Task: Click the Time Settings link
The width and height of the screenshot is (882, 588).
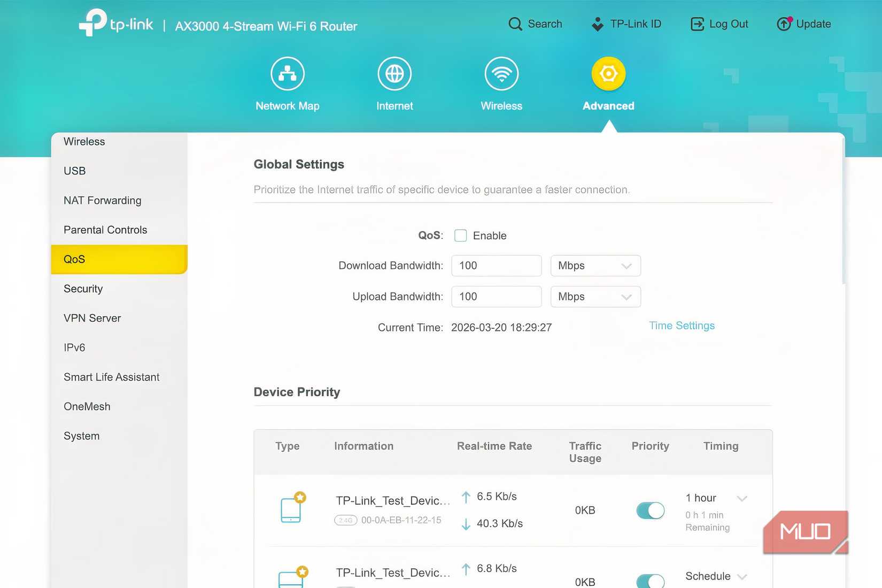Action: tap(682, 326)
